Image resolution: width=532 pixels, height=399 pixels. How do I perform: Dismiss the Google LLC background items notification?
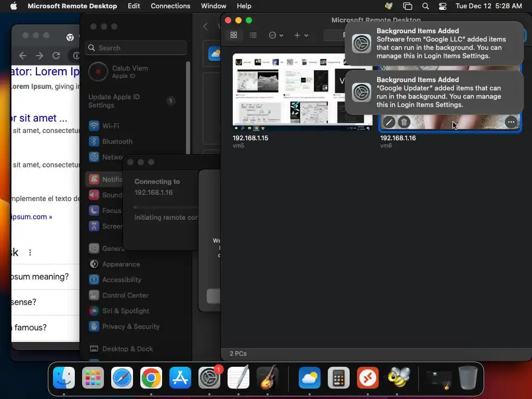click(x=434, y=44)
